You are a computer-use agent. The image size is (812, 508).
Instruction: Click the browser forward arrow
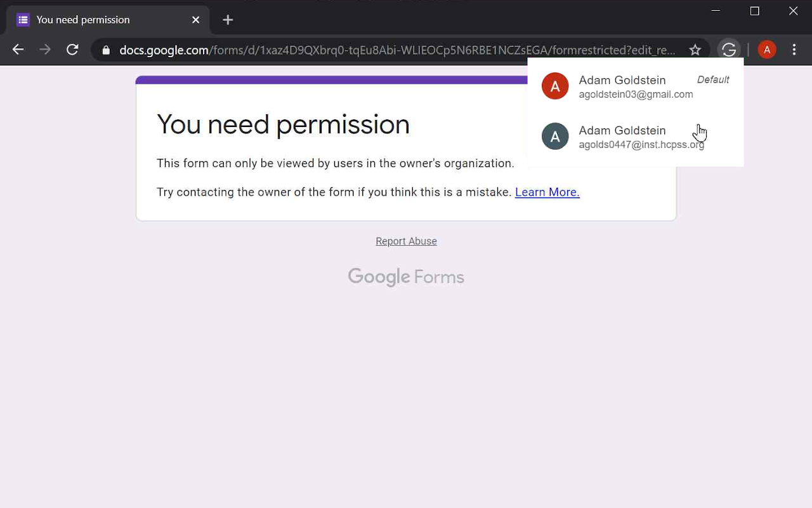45,50
